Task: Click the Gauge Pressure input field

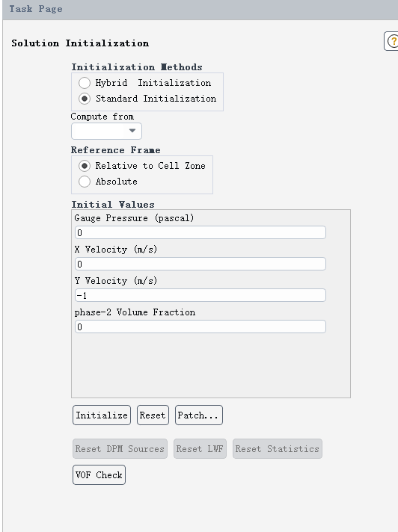Action: coord(200,233)
